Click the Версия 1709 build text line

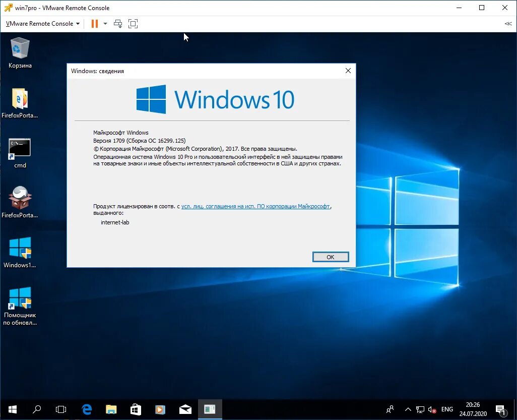139,141
